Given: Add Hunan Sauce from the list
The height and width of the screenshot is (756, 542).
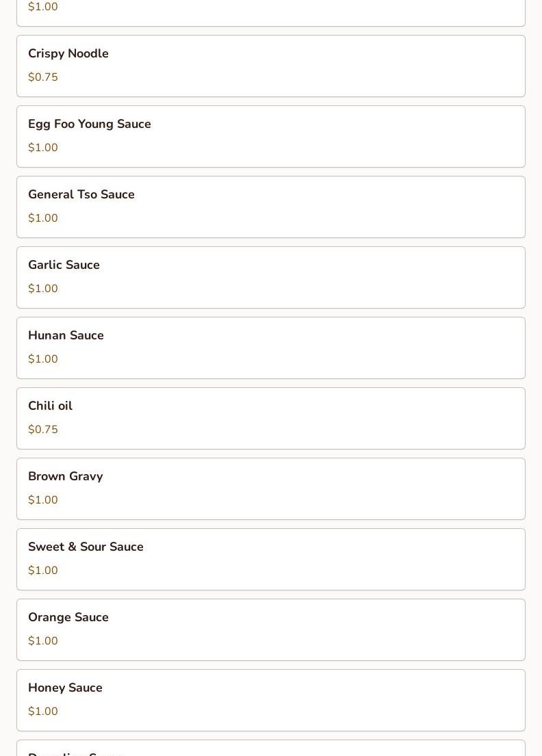Looking at the screenshot, I should click(270, 348).
